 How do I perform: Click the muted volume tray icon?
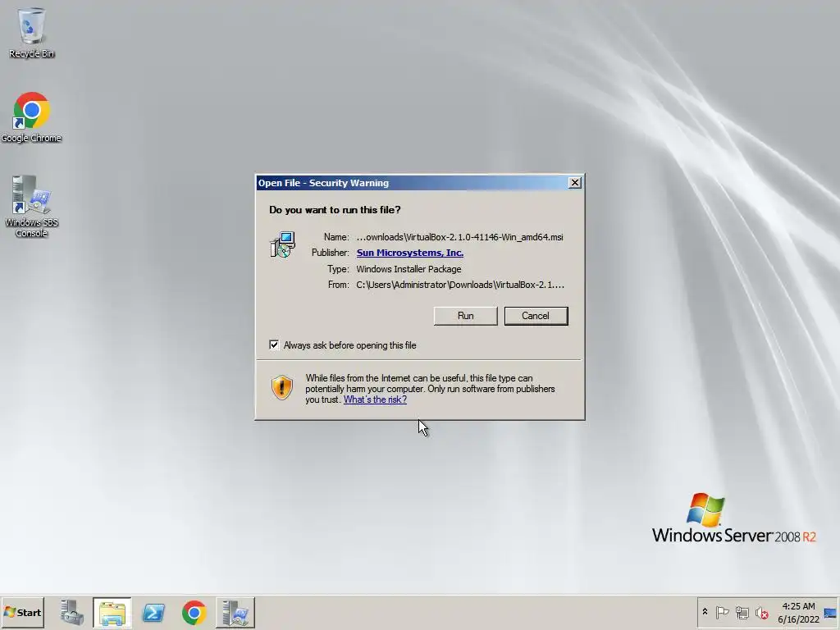(x=761, y=612)
